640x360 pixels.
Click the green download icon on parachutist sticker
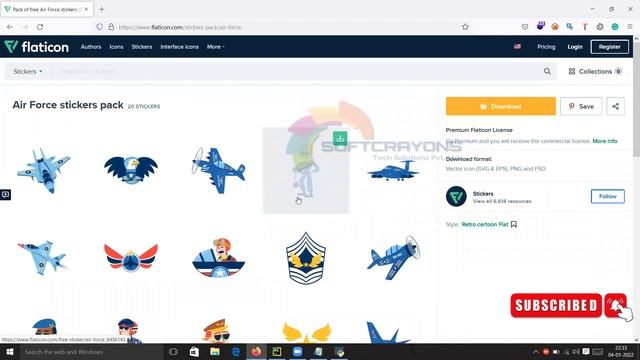tap(340, 138)
